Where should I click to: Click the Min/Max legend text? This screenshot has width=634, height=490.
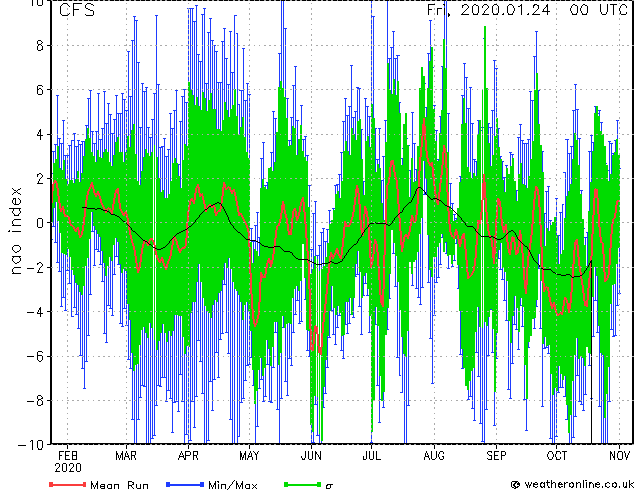point(233,485)
